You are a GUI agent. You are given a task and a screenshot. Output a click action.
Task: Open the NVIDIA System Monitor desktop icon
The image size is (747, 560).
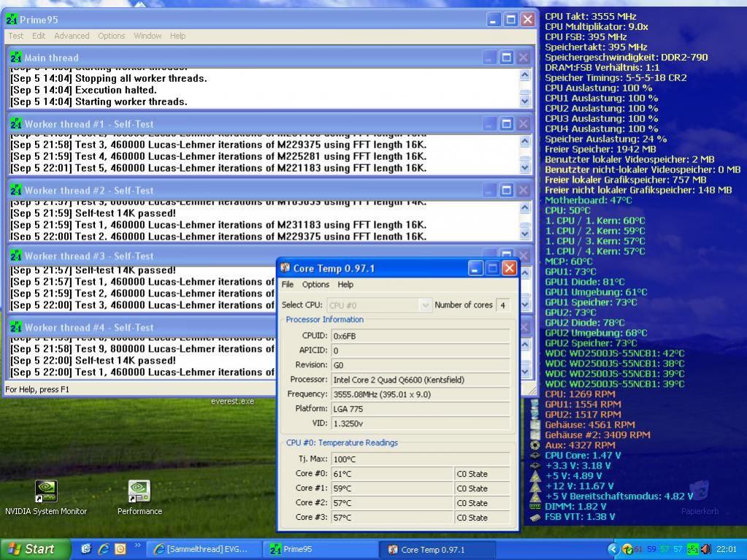[x=46, y=491]
